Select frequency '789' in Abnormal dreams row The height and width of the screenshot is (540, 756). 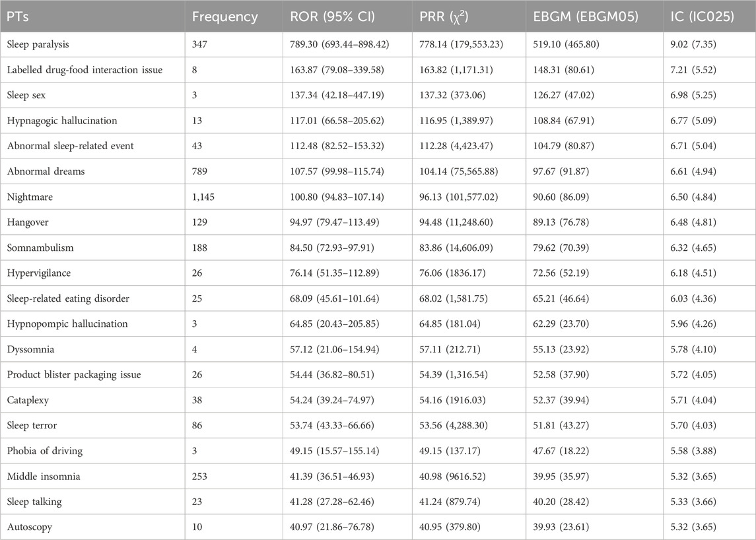(199, 172)
